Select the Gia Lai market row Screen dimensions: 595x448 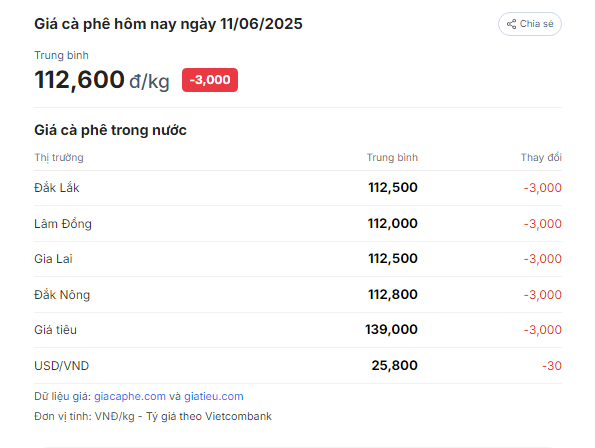298,259
